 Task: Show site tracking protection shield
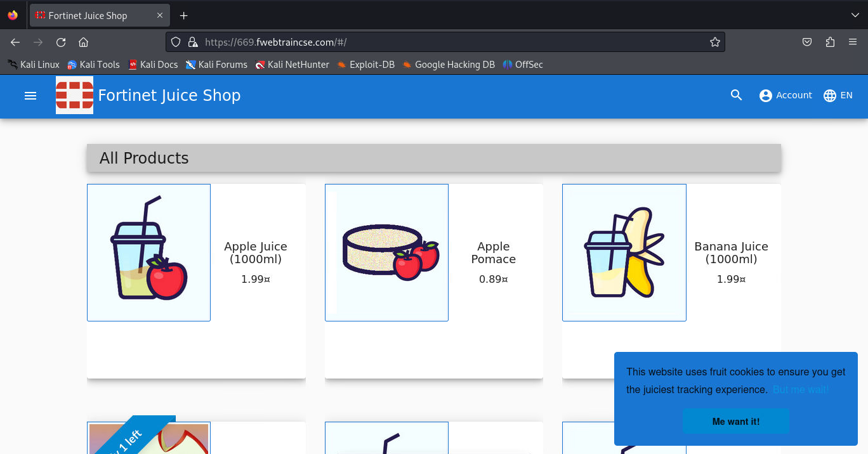coord(176,42)
